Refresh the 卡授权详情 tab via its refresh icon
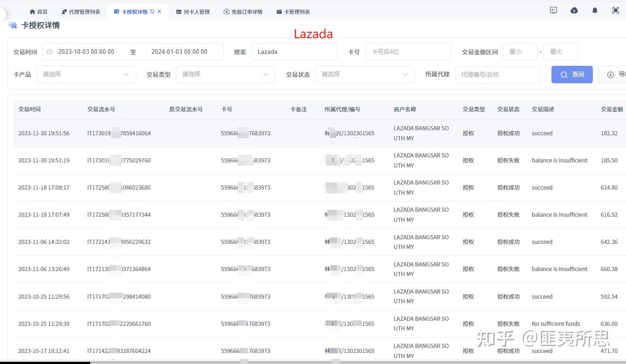 point(152,12)
